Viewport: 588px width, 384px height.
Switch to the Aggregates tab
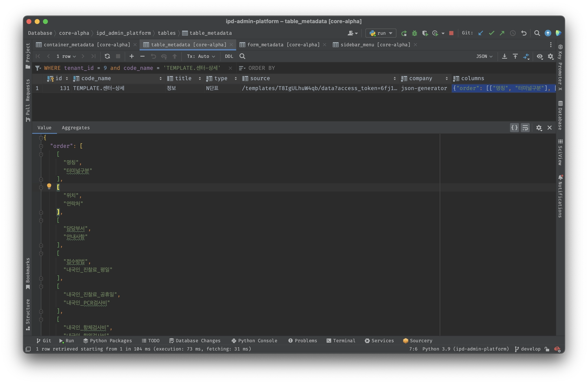(x=76, y=128)
